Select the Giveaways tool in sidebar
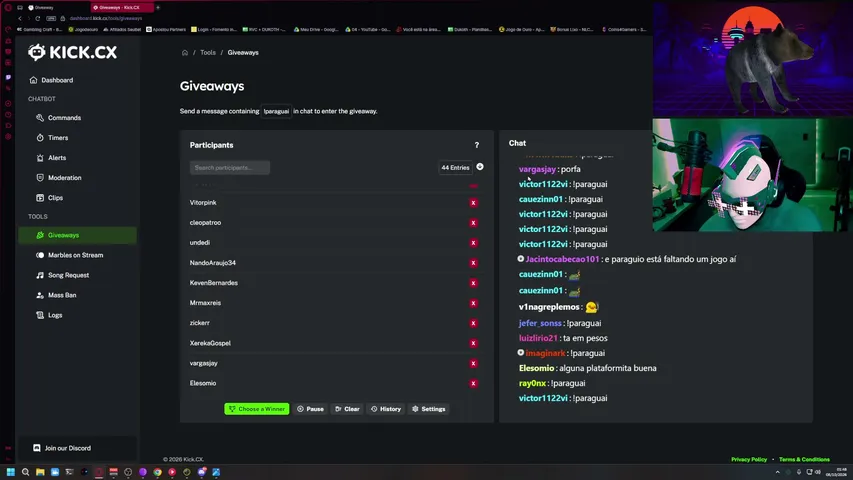 (x=77, y=235)
